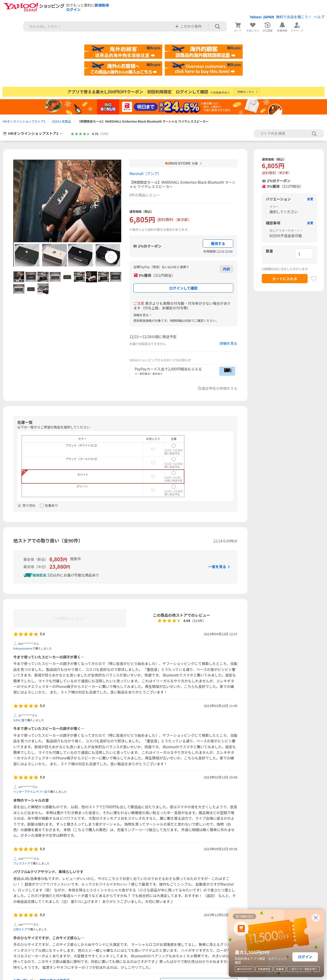
Task: Click the 最大24.5% BIG BONUS banner
Action: 163,107
